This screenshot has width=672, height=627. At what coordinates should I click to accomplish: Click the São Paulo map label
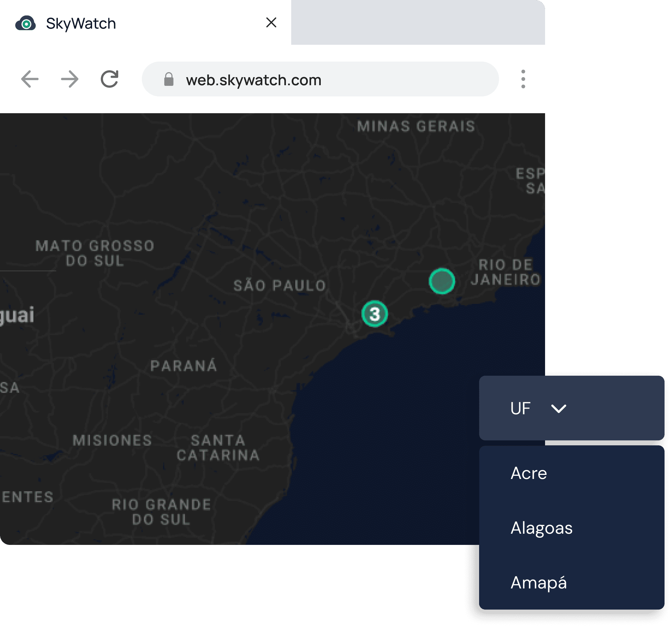click(280, 286)
